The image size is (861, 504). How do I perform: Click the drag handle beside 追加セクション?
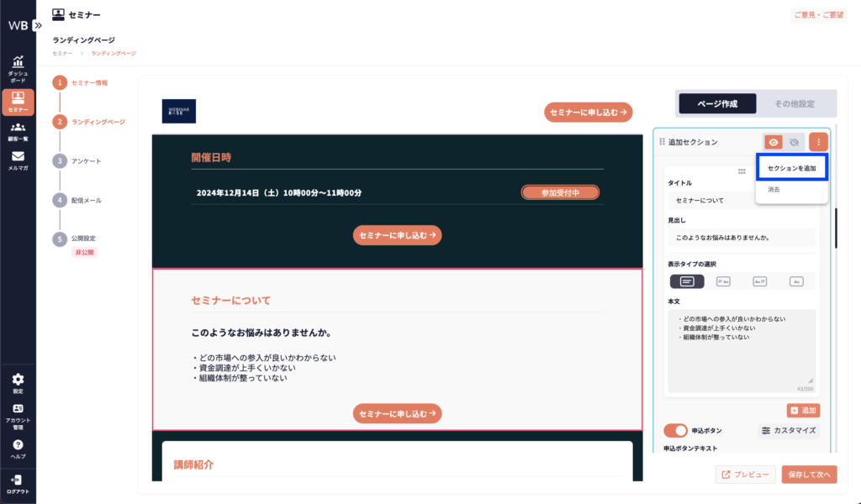point(662,142)
